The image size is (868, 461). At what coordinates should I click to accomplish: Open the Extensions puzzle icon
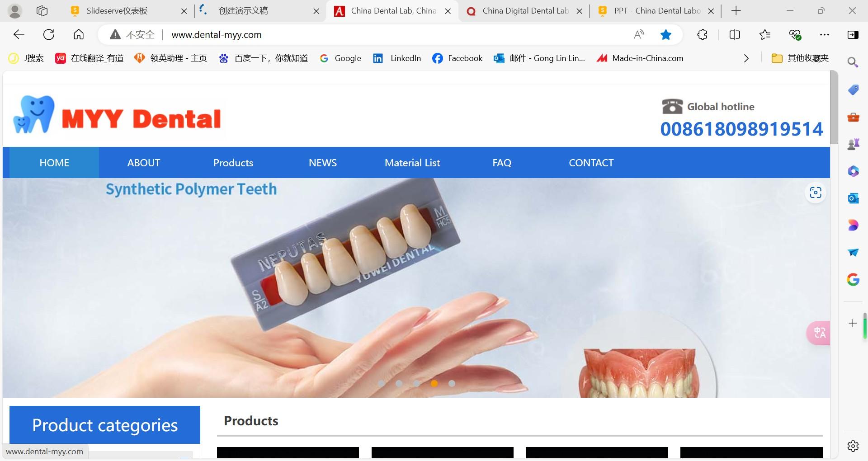(x=702, y=34)
